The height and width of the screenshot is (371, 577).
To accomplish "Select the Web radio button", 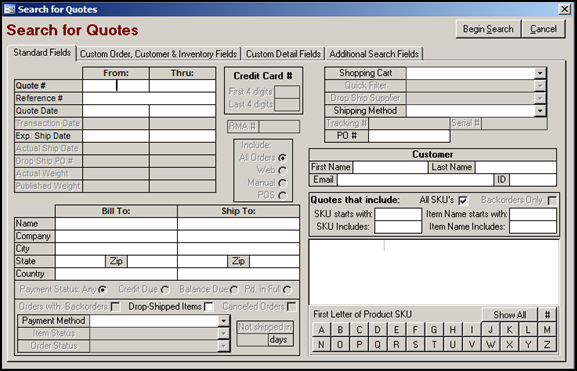I will point(283,170).
